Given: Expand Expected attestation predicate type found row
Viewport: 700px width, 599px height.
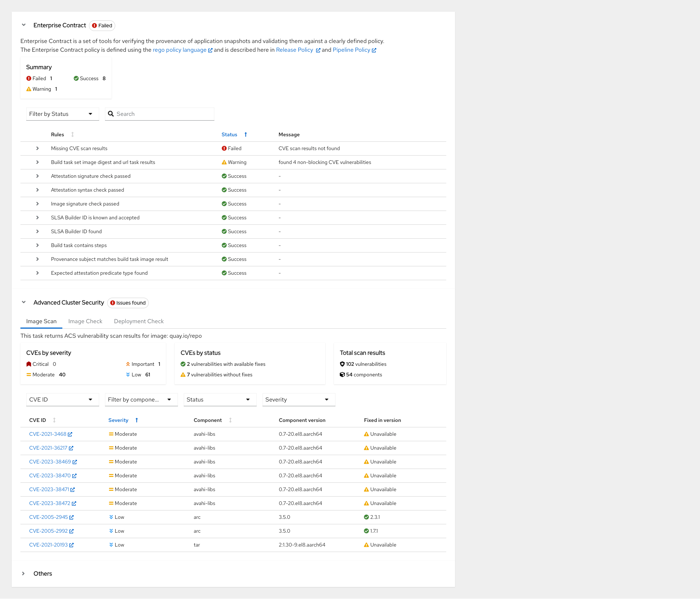Looking at the screenshot, I should 38,273.
